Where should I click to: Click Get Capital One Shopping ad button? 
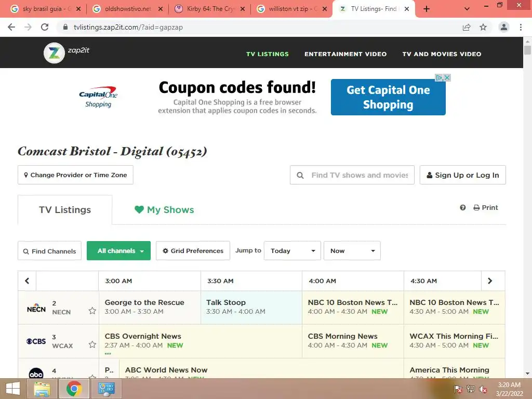click(x=388, y=97)
